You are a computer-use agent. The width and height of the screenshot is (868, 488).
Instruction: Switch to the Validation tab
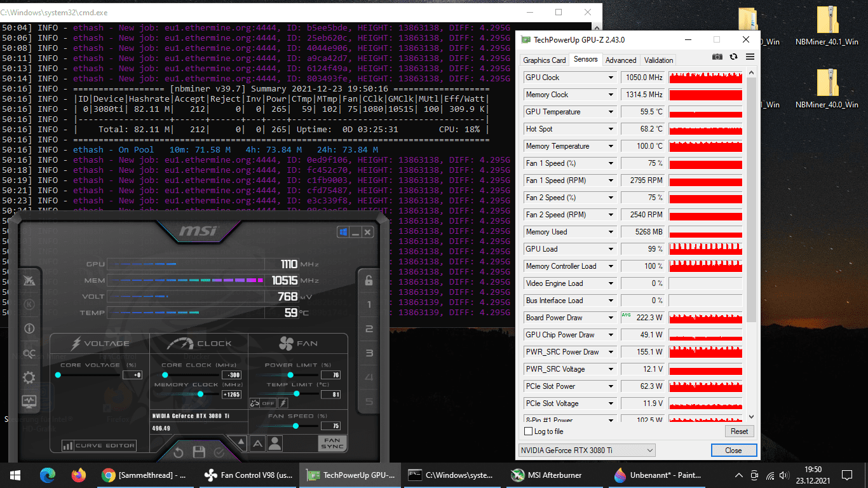(x=658, y=60)
